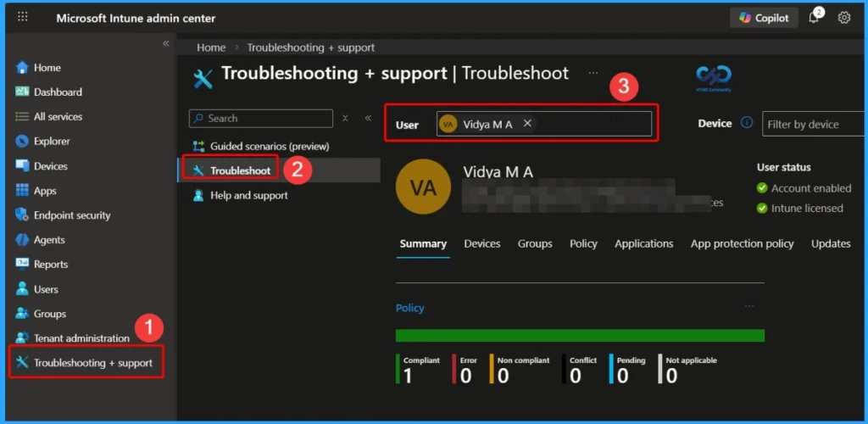Collapse the blade menu double-chevron
Screen dimensions: 868x424
click(368, 118)
